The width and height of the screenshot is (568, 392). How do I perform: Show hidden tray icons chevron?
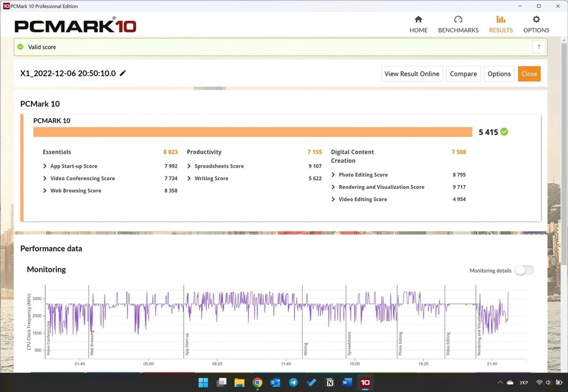coord(500,382)
